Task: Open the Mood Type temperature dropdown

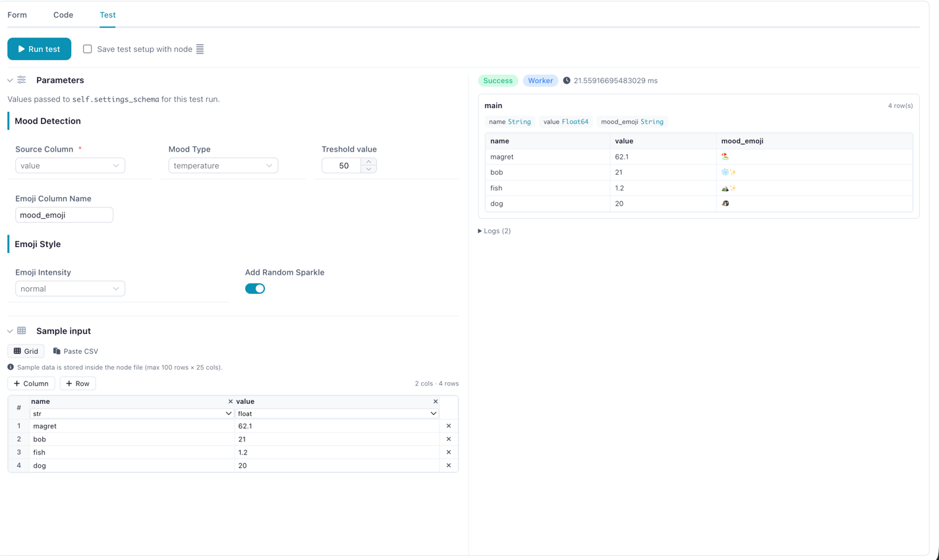Action: [x=223, y=165]
